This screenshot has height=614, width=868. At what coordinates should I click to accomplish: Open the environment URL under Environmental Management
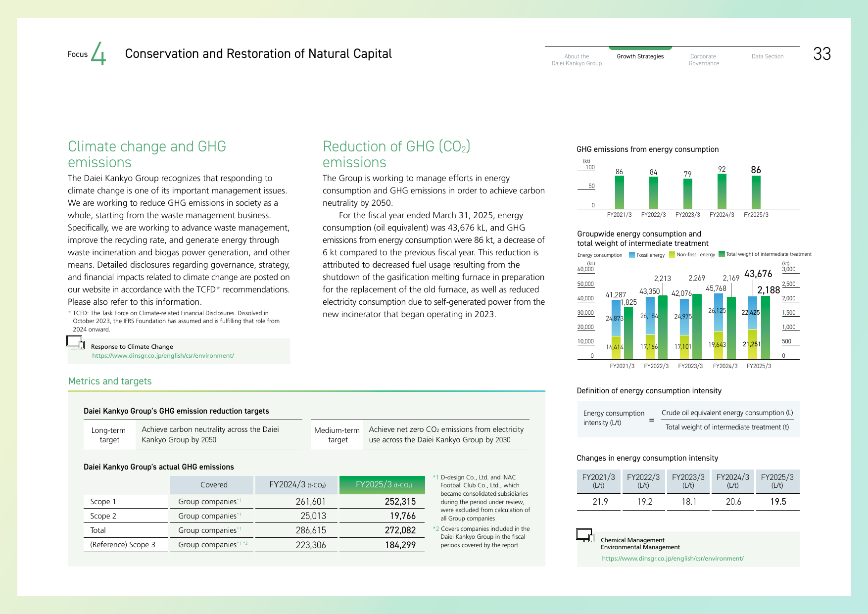(673, 559)
